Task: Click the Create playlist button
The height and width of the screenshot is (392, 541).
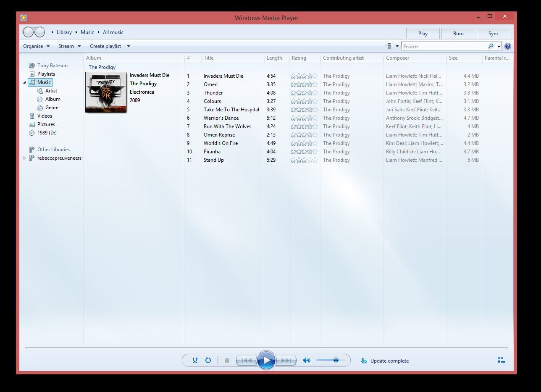Action: pyautogui.click(x=105, y=46)
